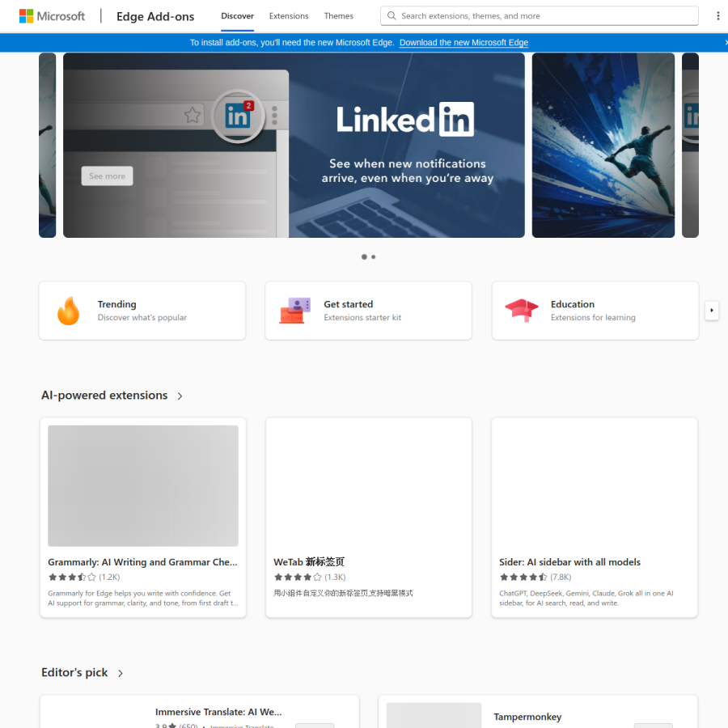Image resolution: width=728 pixels, height=728 pixels.
Task: Switch to the Extensions tab
Action: (289, 16)
